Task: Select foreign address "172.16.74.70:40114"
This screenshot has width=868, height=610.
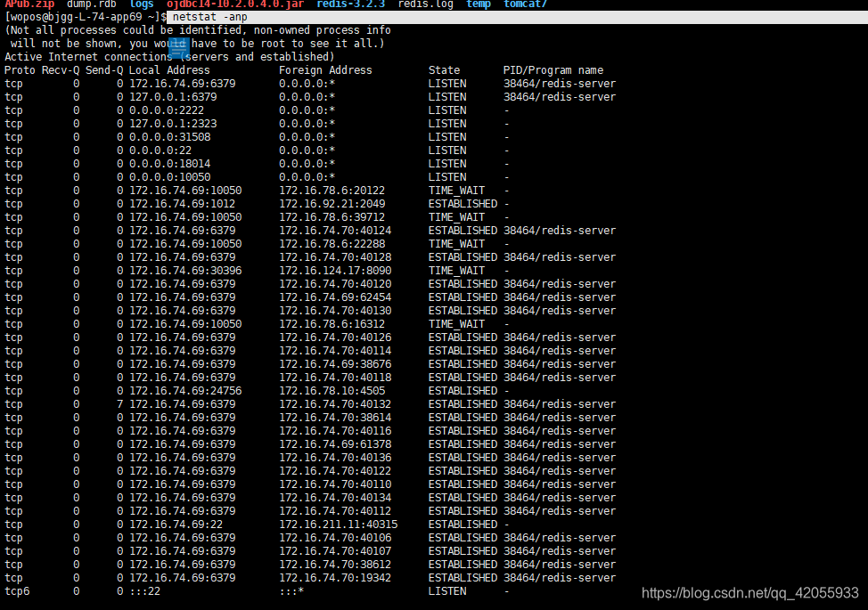Action: (x=335, y=351)
